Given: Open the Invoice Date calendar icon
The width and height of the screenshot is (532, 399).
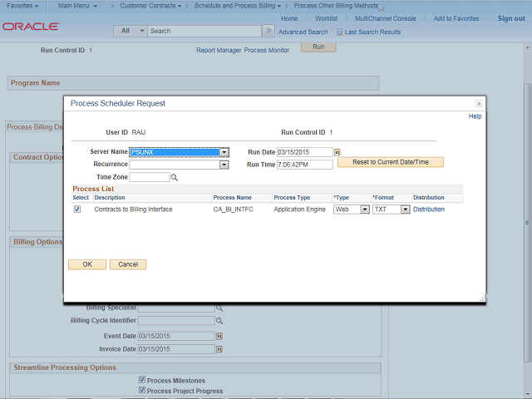Looking at the screenshot, I should 219,349.
